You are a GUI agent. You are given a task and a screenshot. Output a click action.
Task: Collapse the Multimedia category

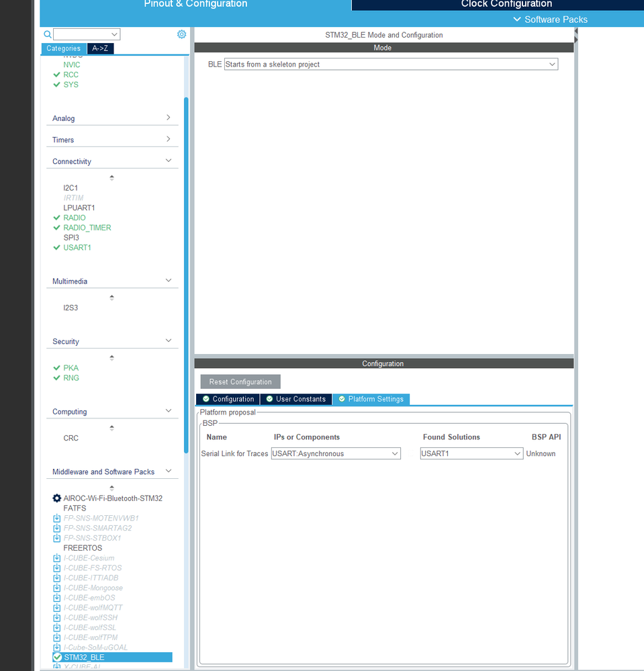(x=168, y=280)
